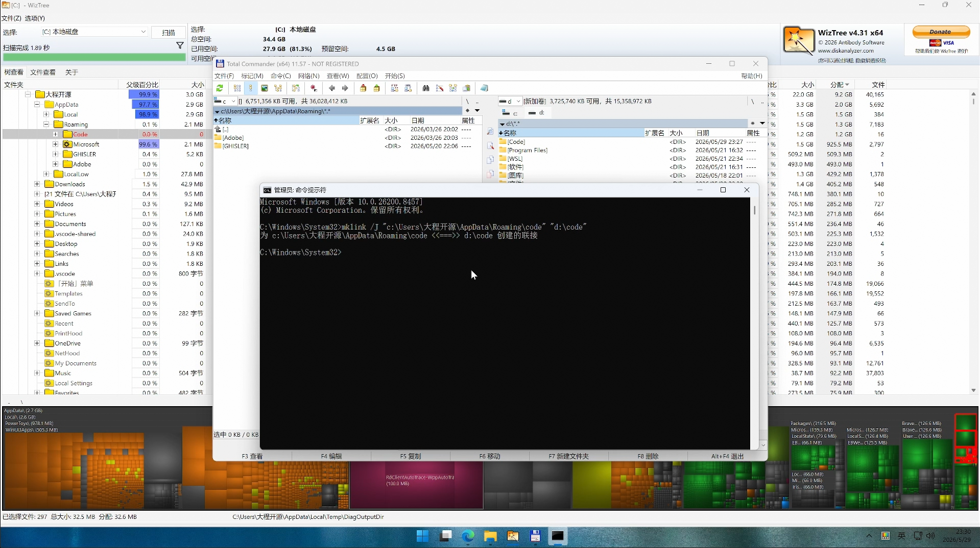Click the red star icon in Total Commander toolbar
Image resolution: width=980 pixels, height=548 pixels.
pyautogui.click(x=314, y=88)
